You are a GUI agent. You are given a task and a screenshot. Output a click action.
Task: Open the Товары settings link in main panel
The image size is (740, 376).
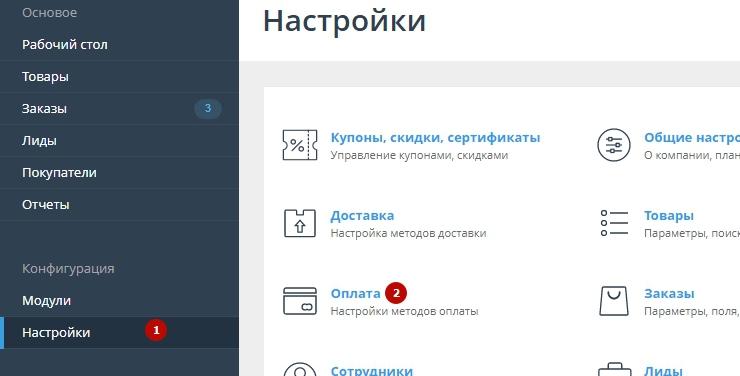(x=669, y=216)
